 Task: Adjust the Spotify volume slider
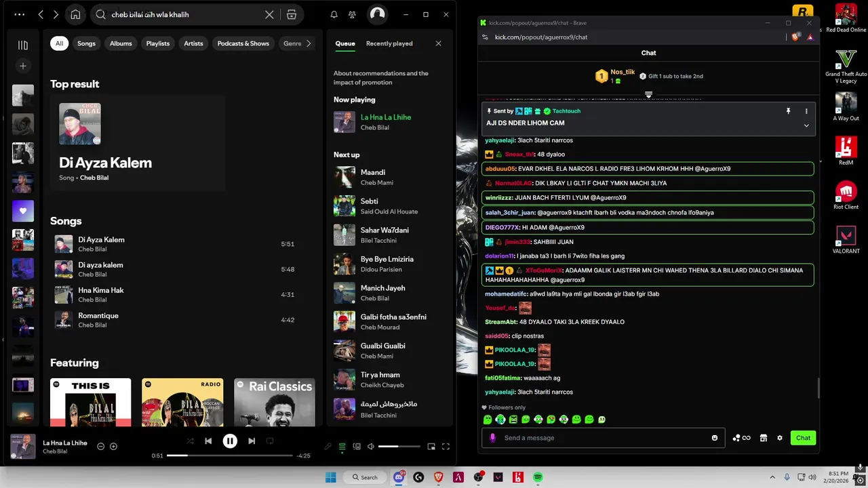tap(399, 447)
